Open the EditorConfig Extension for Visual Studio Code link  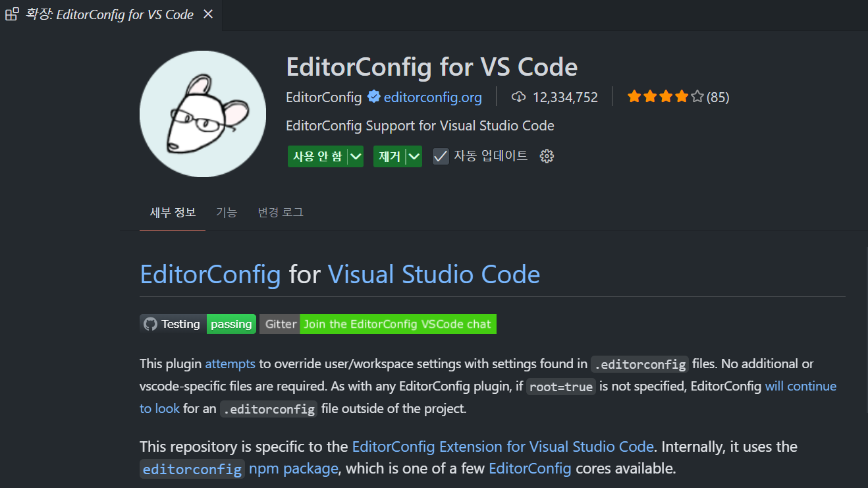point(503,447)
